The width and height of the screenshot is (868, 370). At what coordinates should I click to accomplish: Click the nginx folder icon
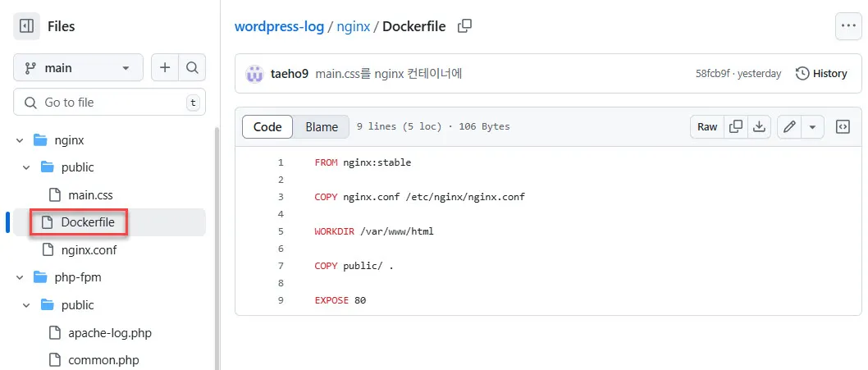(40, 140)
